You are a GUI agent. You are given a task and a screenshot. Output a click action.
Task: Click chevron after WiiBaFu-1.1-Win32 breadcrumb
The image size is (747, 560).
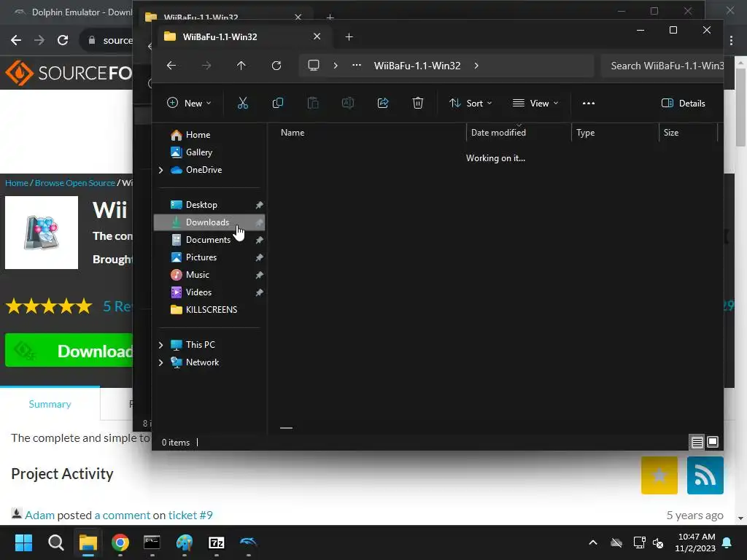pos(476,65)
